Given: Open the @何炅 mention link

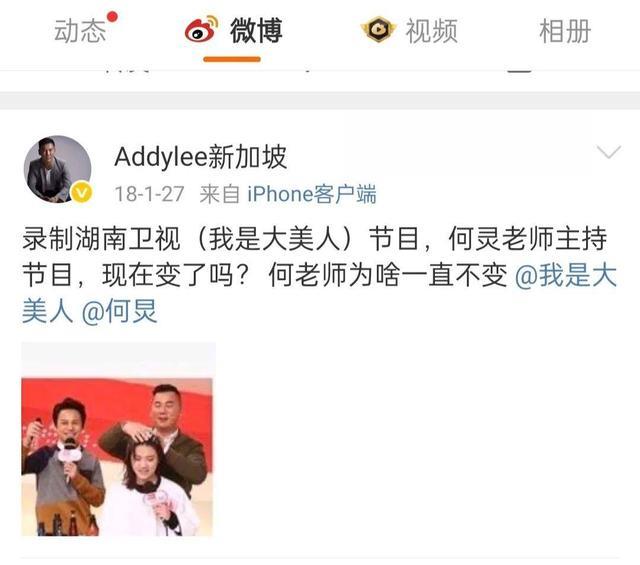Looking at the screenshot, I should [119, 312].
